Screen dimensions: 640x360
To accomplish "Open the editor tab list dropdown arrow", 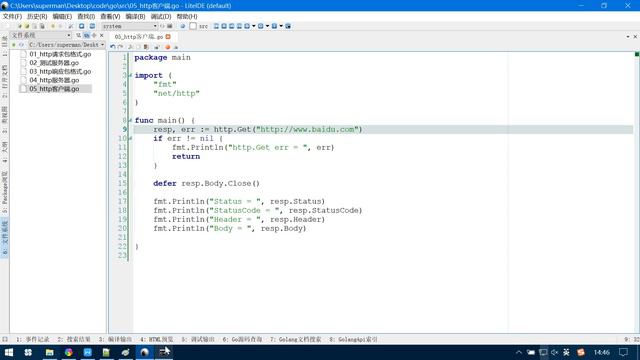I will [x=628, y=37].
